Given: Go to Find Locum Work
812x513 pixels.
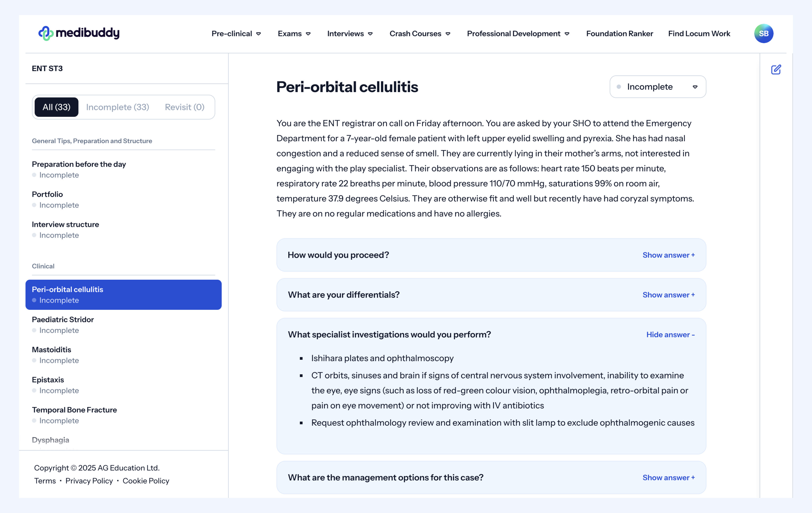Looking at the screenshot, I should (x=699, y=34).
